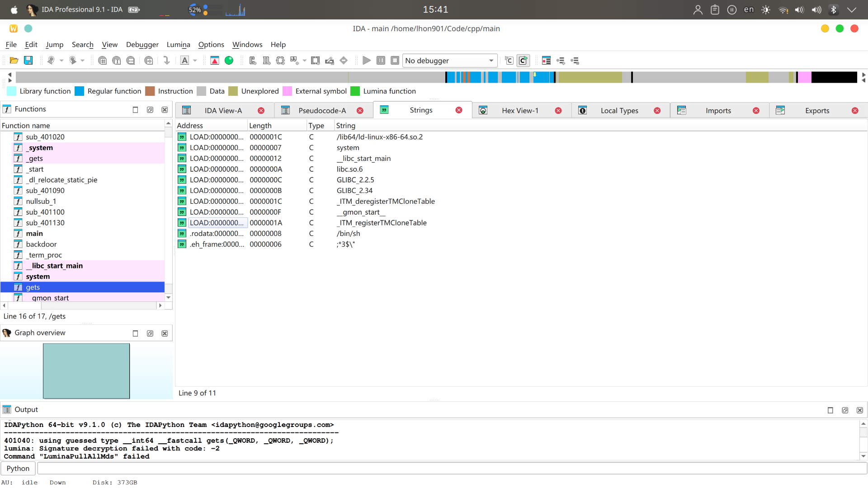Image resolution: width=868 pixels, height=488 pixels.
Task: Toggle the highlighted C pseudocode icon
Action: pyautogui.click(x=523, y=61)
